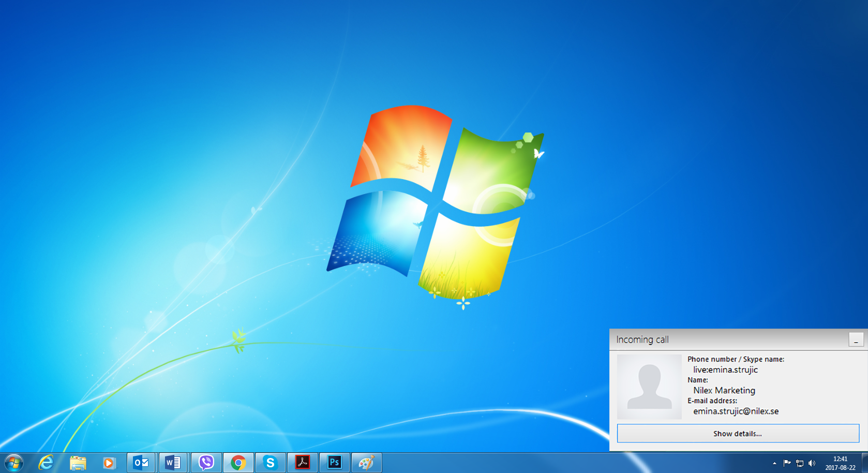Open Paint from the taskbar

pos(366,462)
